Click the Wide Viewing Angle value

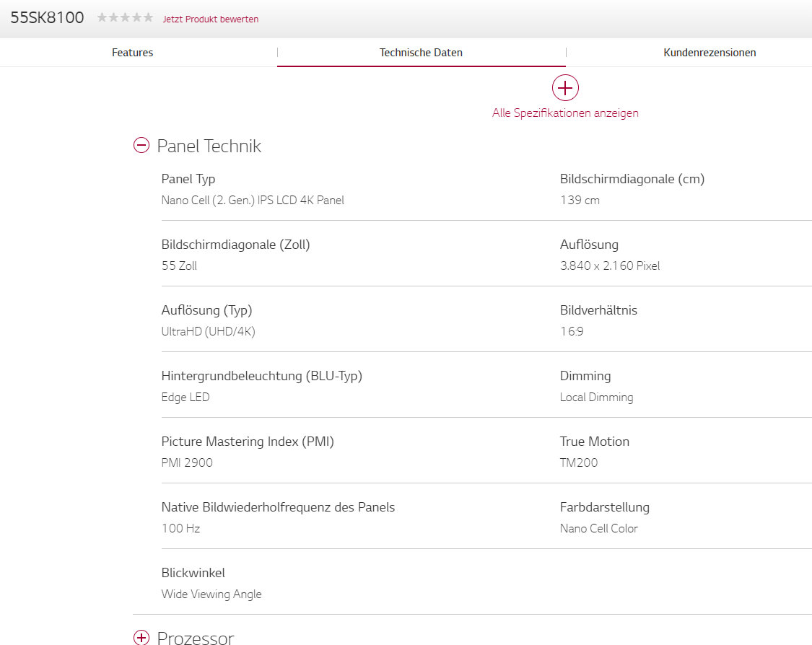coord(211,594)
